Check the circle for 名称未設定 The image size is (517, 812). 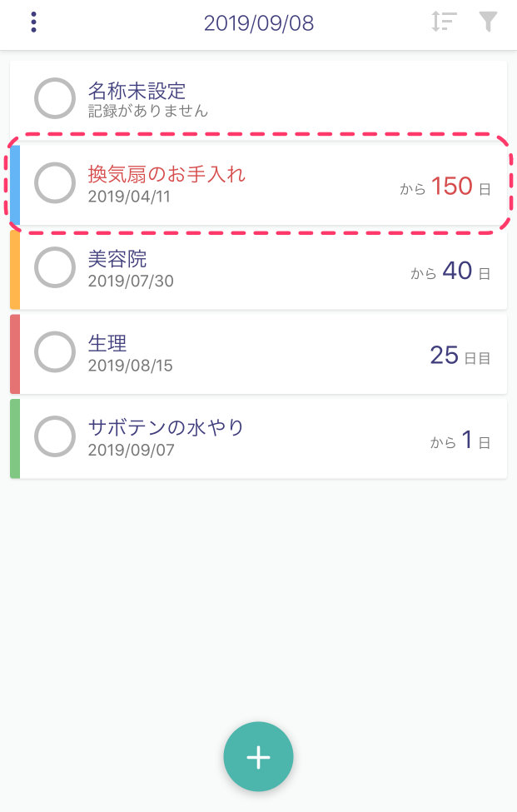pos(55,98)
